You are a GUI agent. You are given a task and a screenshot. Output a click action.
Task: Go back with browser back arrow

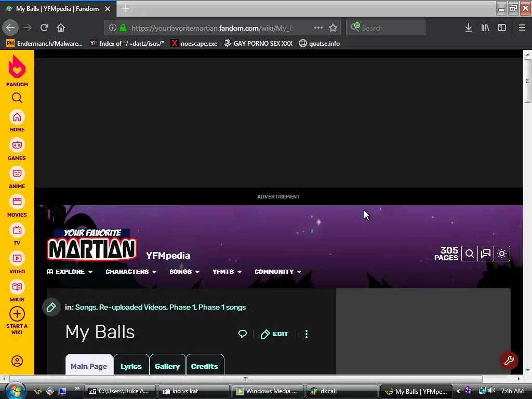pos(10,28)
